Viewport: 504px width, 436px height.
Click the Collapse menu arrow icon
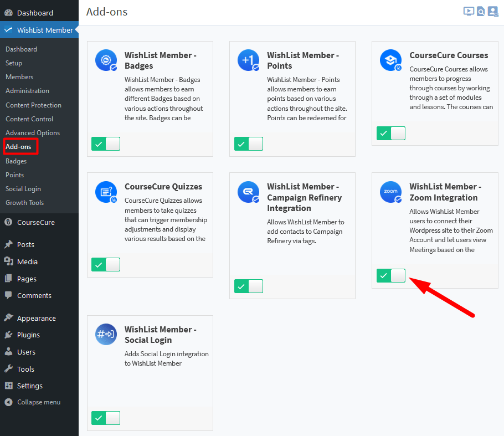point(9,402)
